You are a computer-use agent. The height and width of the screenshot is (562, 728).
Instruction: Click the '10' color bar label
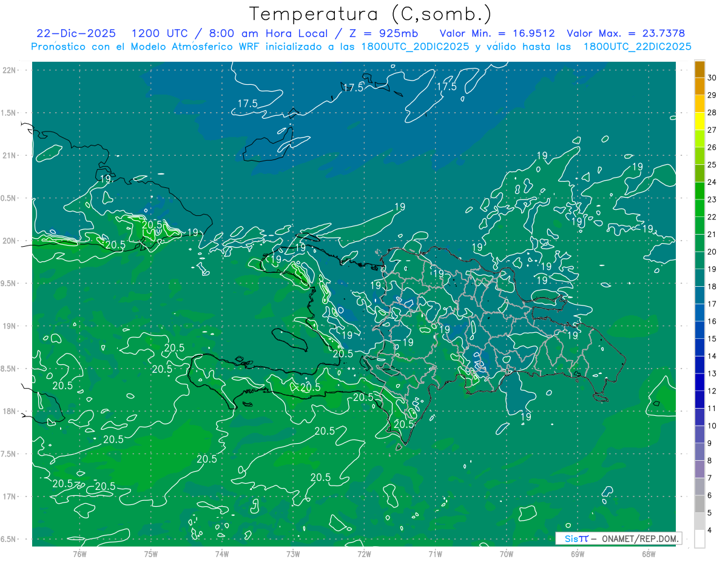[712, 426]
